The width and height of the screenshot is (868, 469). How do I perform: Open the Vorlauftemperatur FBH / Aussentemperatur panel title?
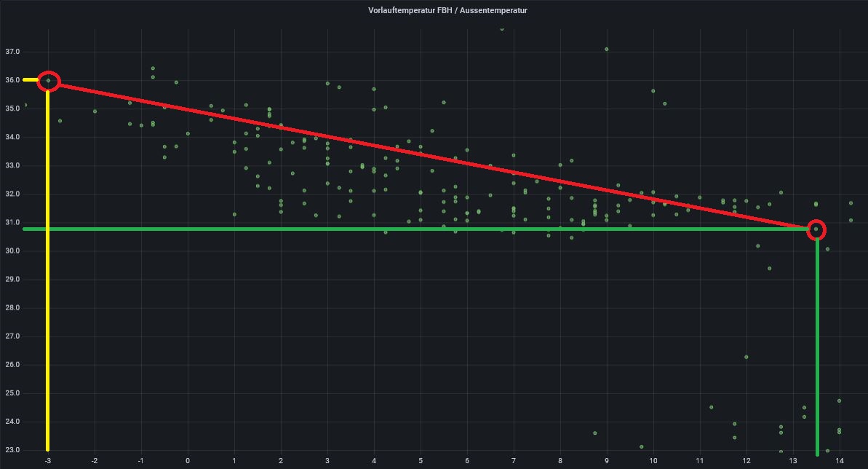[x=447, y=11]
